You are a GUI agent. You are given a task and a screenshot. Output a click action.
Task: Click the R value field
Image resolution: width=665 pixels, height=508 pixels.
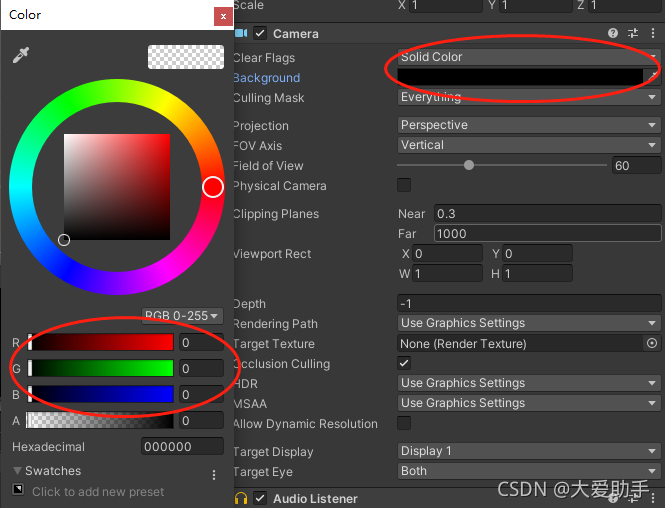201,343
